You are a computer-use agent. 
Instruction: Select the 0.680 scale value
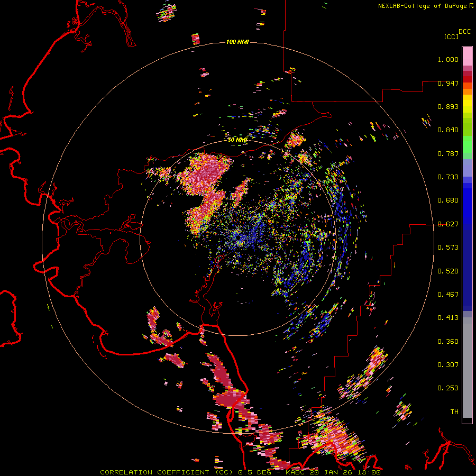tap(448, 200)
